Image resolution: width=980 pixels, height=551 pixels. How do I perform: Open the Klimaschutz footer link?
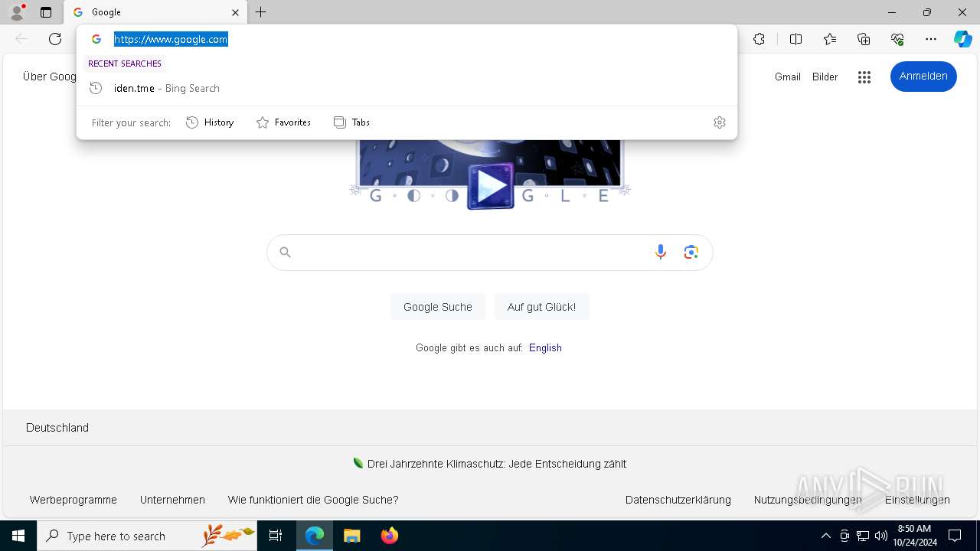click(490, 464)
